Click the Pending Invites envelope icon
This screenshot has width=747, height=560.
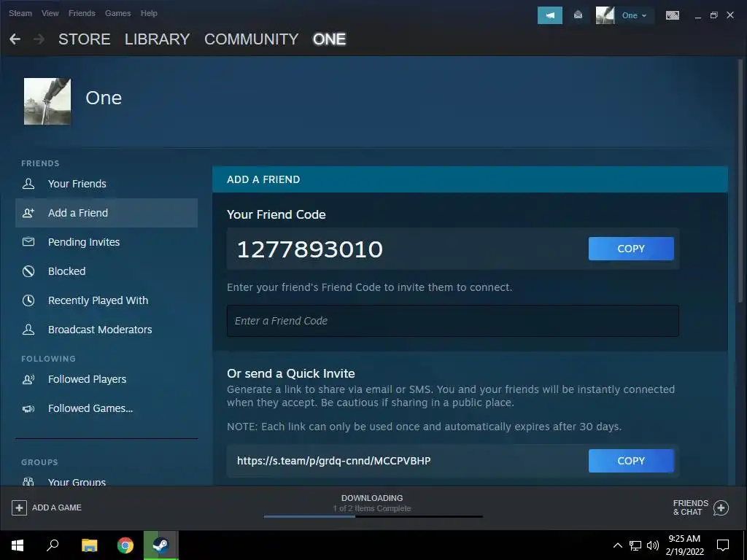click(28, 242)
